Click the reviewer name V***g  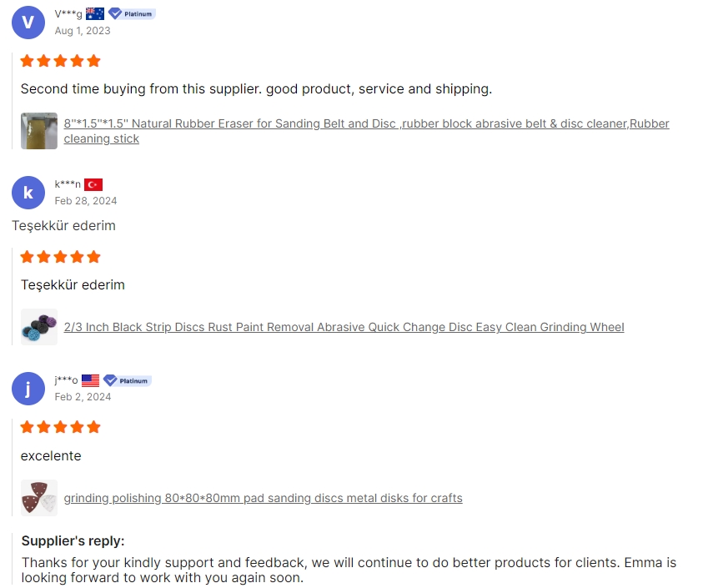[x=68, y=14]
